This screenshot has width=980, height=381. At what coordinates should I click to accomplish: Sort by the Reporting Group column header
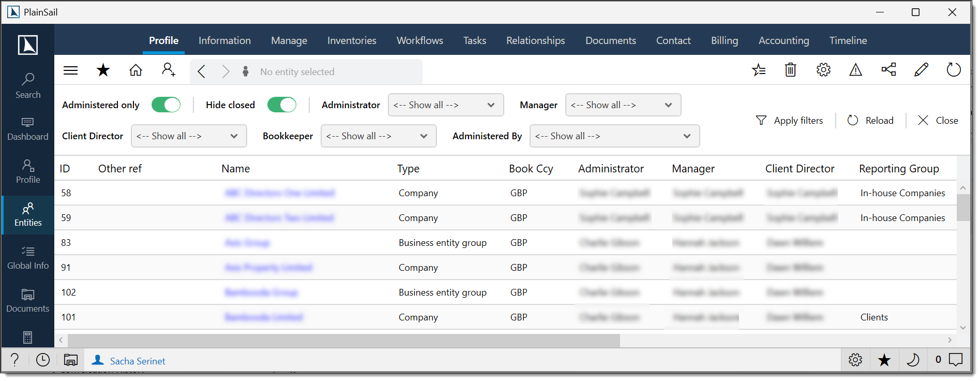(x=899, y=169)
